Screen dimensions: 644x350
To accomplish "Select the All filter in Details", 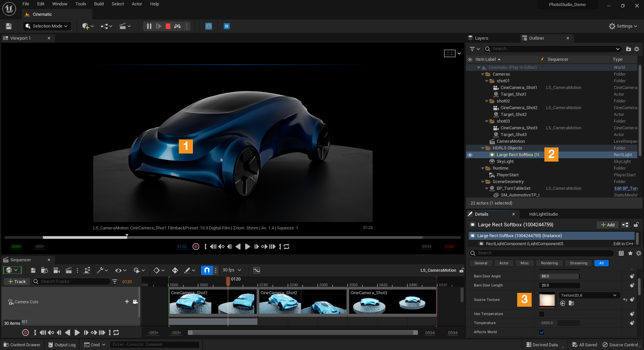I will tap(601, 263).
